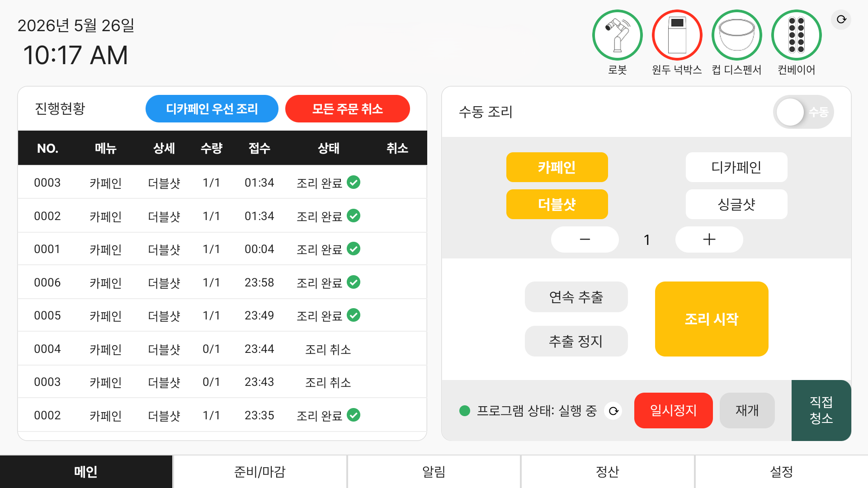Click the green program running indicator dot
868x488 pixels.
point(465,411)
